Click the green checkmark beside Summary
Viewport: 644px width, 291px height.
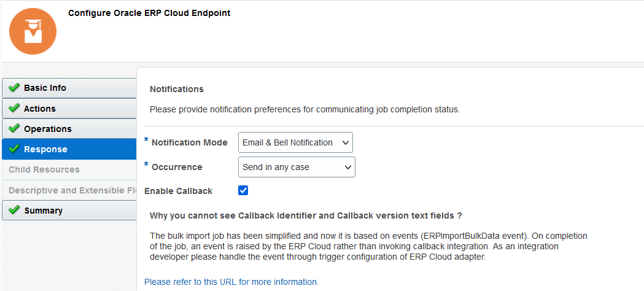15,211
